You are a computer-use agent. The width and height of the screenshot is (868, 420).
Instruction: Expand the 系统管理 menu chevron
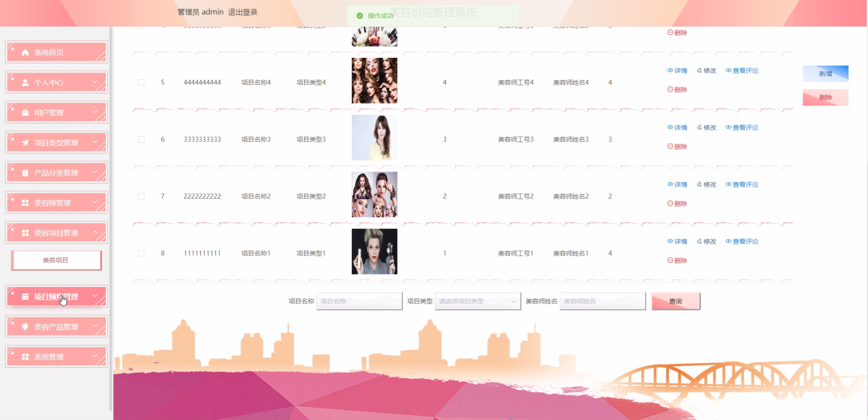pyautogui.click(x=95, y=357)
